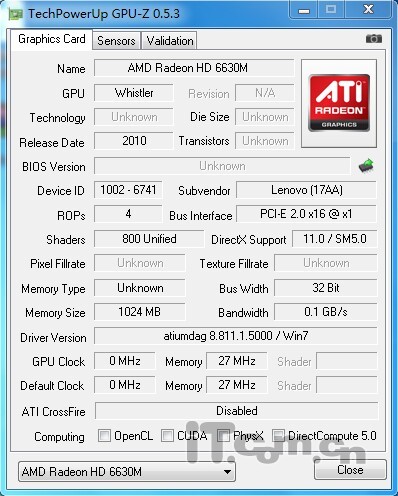Minimize the GPU-Z window

pyautogui.click(x=304, y=10)
